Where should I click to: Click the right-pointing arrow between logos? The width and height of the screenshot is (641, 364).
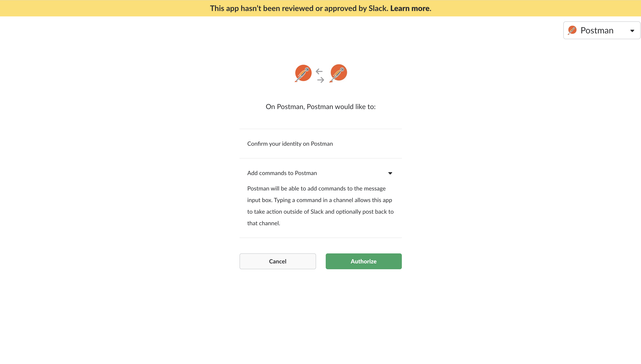coord(320,80)
